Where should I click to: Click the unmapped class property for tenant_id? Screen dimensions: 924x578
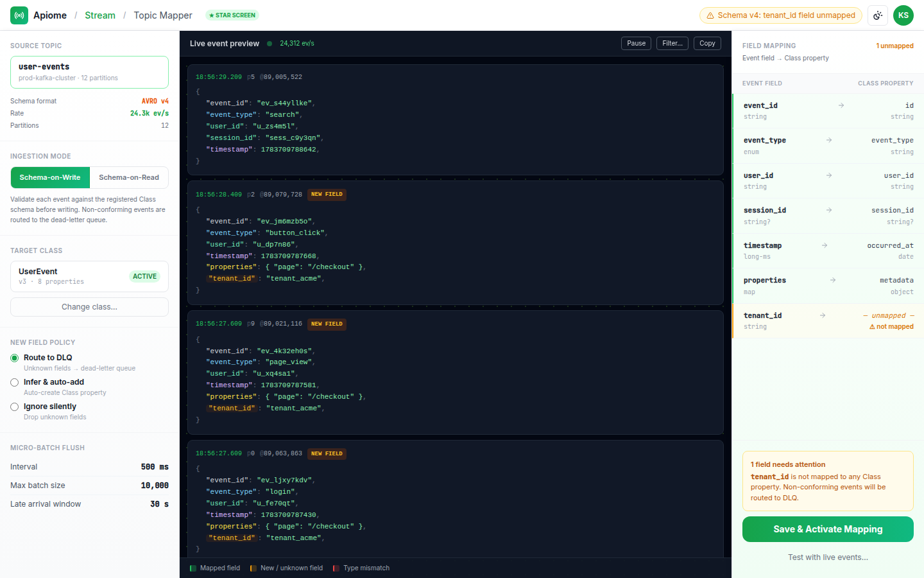[889, 315]
